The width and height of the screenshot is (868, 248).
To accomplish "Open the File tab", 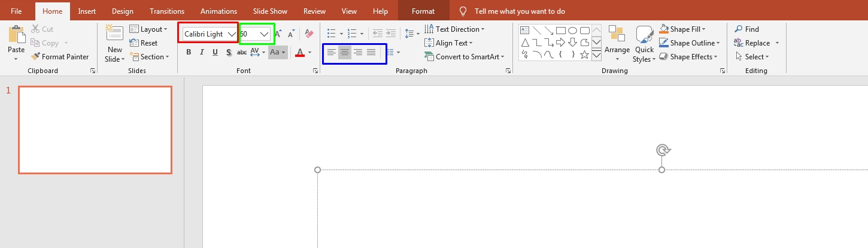I will [x=17, y=11].
